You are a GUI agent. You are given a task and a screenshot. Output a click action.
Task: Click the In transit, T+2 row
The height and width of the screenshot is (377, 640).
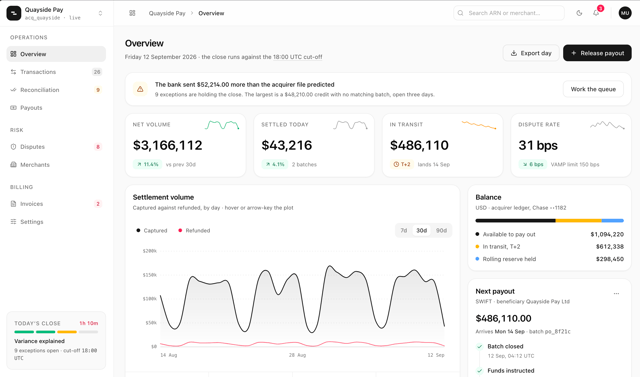click(x=549, y=246)
